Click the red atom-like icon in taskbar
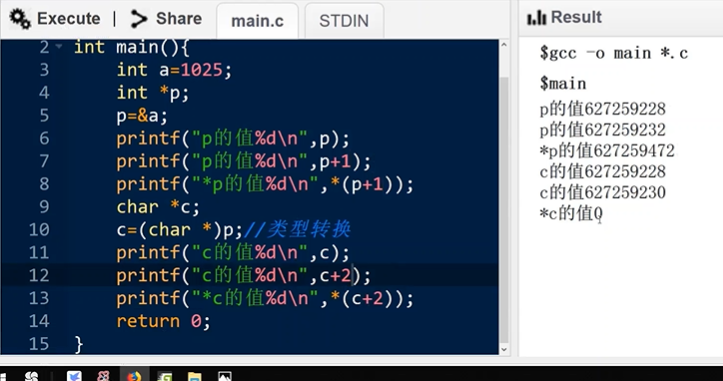723x381 pixels. click(104, 376)
